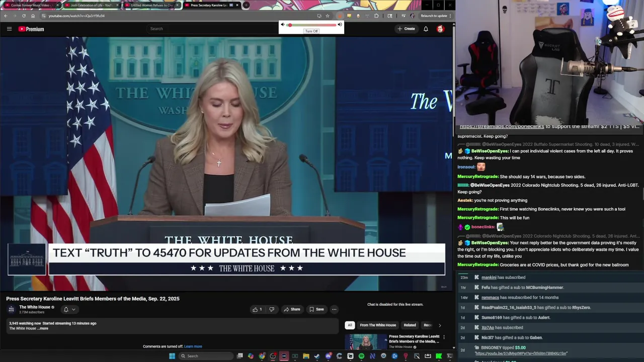Viewport: 644px width, 362px height.
Task: Open the YouTube hamburger guide menu
Action: (9, 29)
